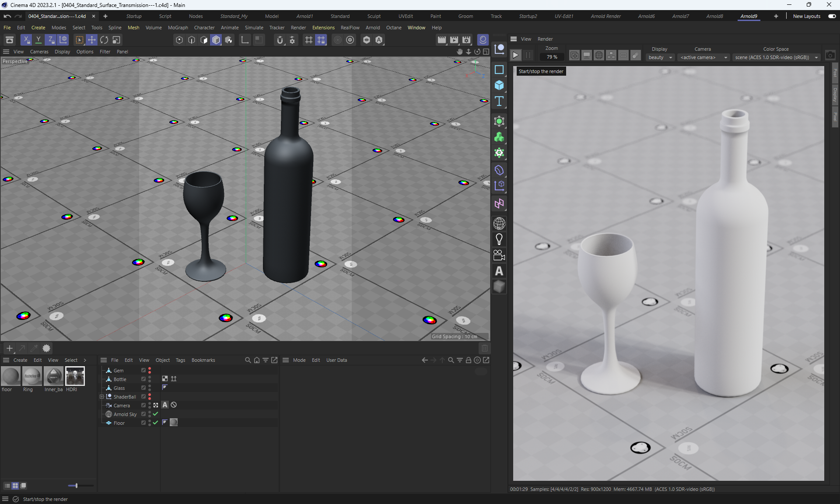
Task: Open the active camera dropdown
Action: coord(703,57)
